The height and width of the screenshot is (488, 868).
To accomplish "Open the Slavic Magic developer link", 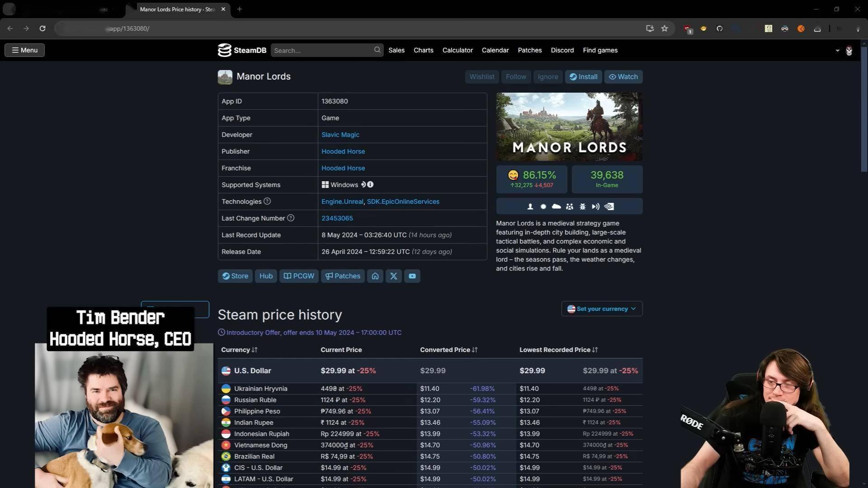I will [340, 135].
